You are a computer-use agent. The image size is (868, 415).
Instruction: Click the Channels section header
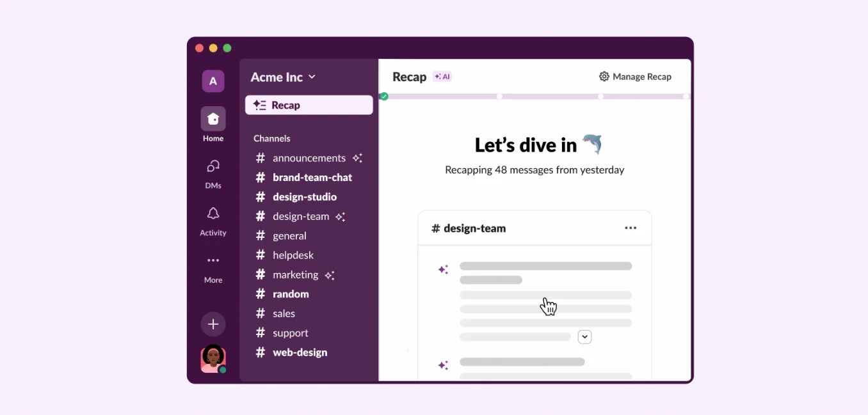point(271,139)
